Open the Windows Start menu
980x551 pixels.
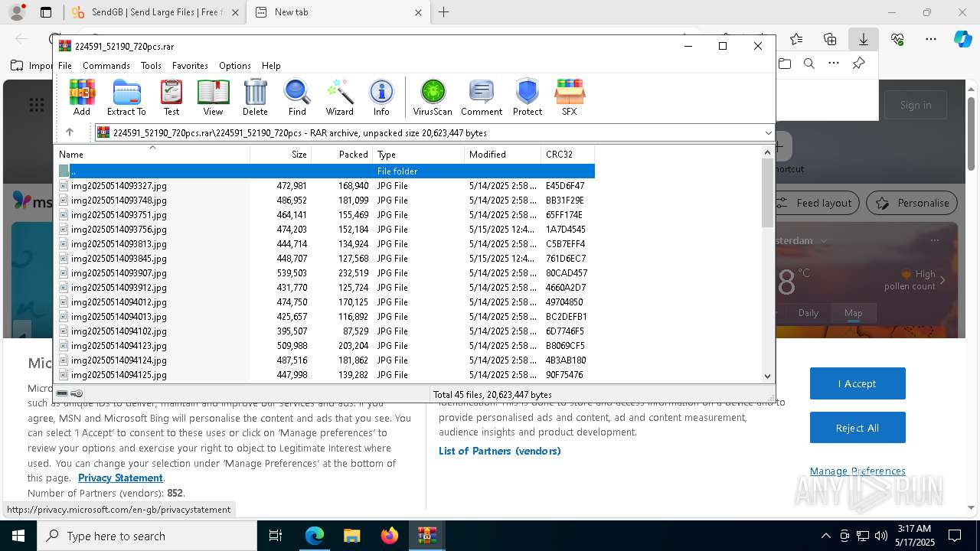click(18, 536)
